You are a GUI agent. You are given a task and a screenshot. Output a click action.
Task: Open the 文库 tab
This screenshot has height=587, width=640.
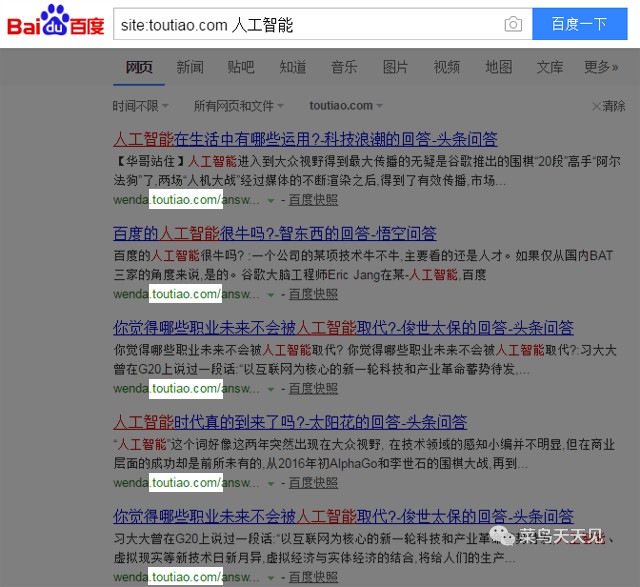click(549, 67)
